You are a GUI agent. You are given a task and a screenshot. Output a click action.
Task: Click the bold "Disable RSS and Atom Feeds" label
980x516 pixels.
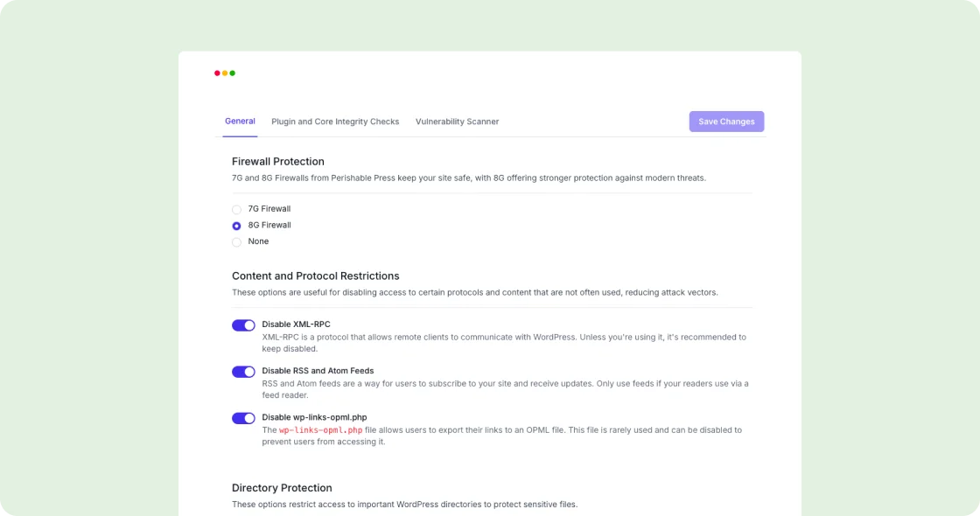pos(318,371)
